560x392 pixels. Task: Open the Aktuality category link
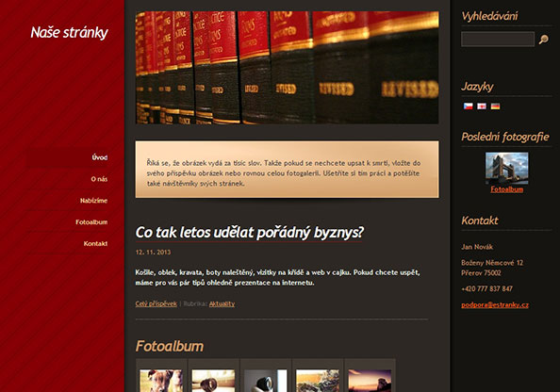tap(222, 303)
